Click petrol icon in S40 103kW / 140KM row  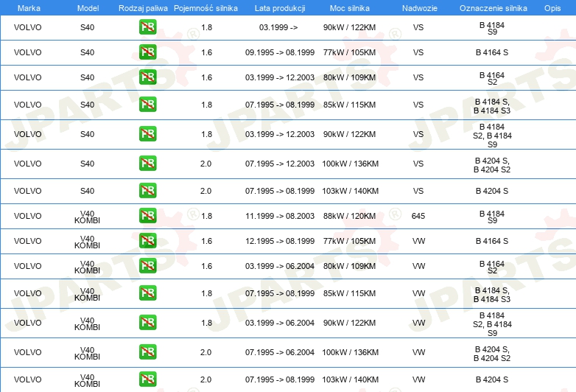coord(147,191)
